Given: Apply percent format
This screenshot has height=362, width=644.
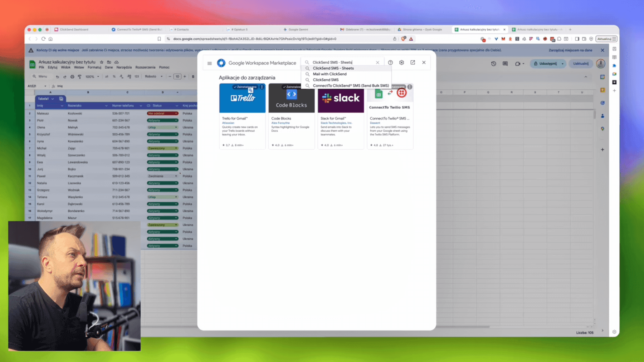Looking at the screenshot, I should 114,76.
